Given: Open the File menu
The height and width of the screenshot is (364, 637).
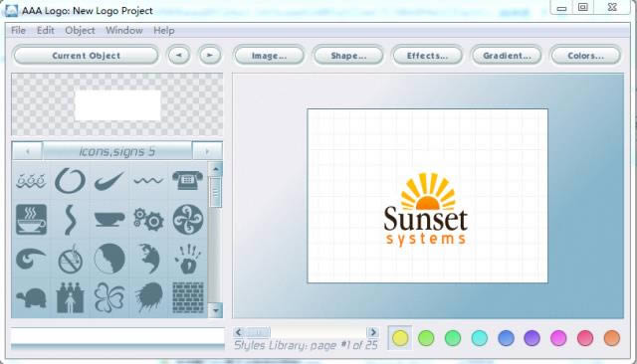Looking at the screenshot, I should (18, 31).
